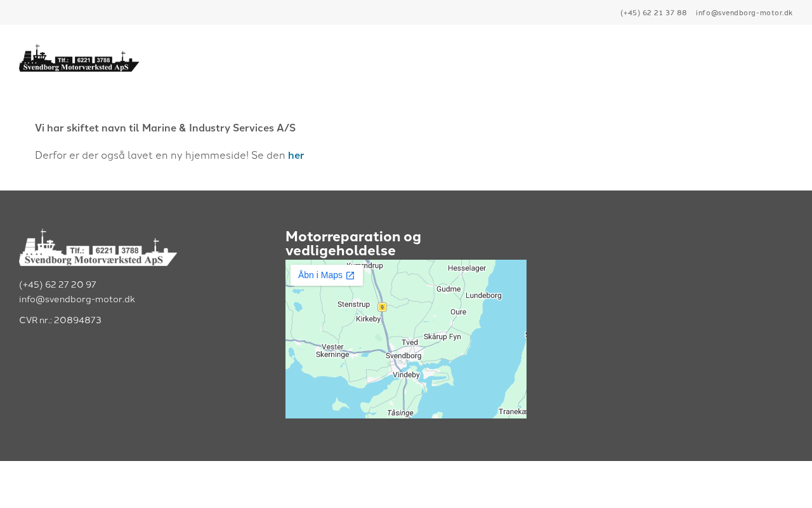Screen dimensions: 812x508
Task: Click the white footer Svendborg Motorværksted logo
Action: pyautogui.click(x=98, y=247)
